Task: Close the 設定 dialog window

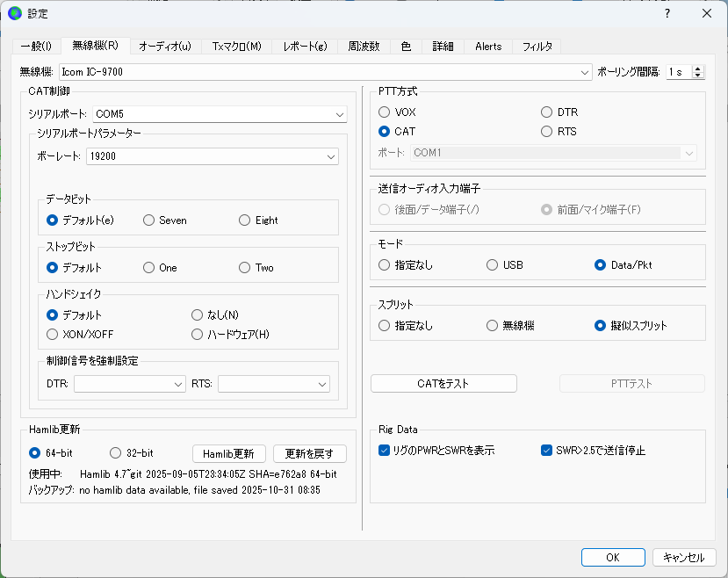Action: point(707,13)
